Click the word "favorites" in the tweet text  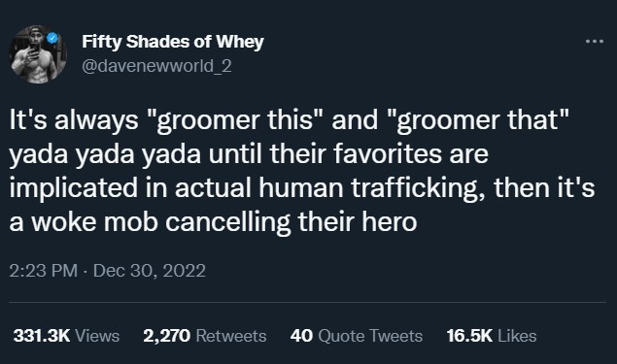(x=388, y=154)
